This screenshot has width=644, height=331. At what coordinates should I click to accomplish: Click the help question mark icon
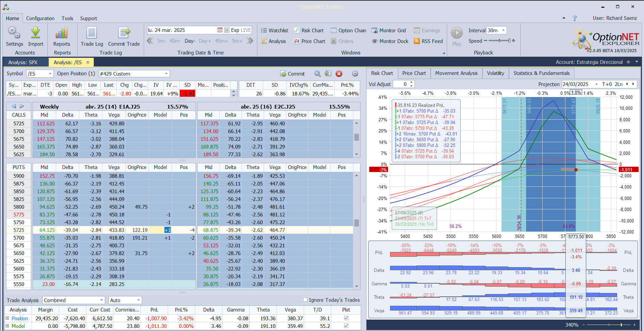[575, 18]
